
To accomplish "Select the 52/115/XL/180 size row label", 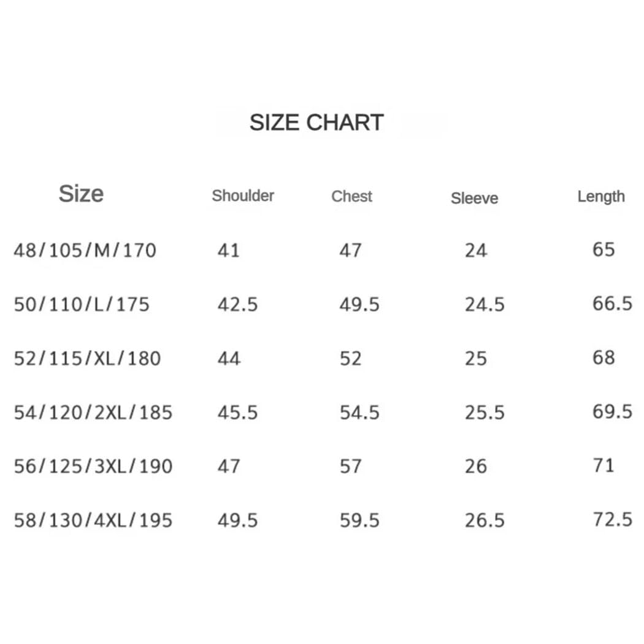I will tap(87, 359).
